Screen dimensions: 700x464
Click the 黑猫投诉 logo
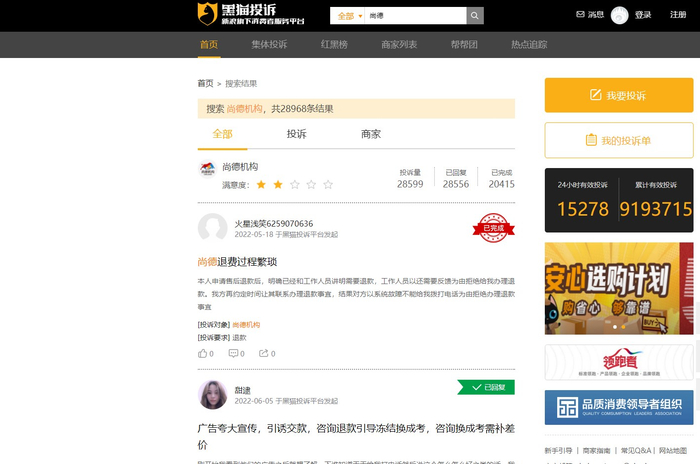coord(251,14)
